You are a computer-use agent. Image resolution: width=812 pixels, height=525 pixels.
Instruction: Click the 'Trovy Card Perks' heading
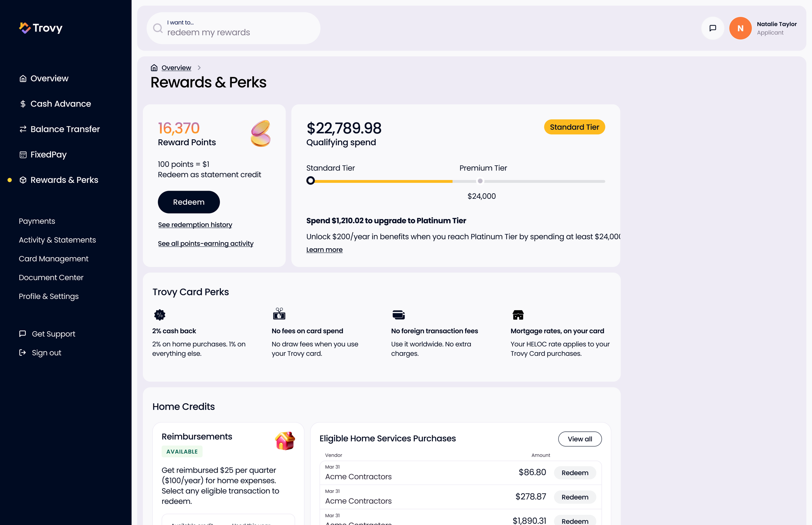pos(190,292)
